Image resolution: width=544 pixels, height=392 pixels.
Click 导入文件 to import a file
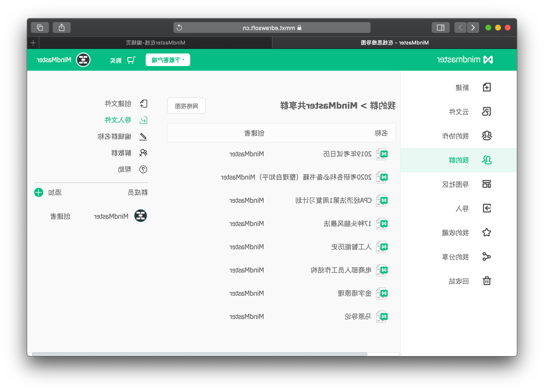(126, 120)
